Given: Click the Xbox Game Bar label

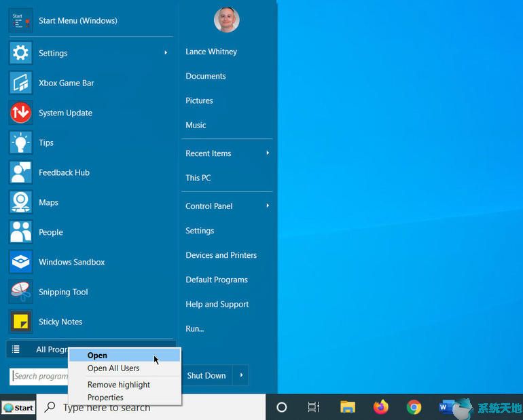Looking at the screenshot, I should (x=67, y=83).
